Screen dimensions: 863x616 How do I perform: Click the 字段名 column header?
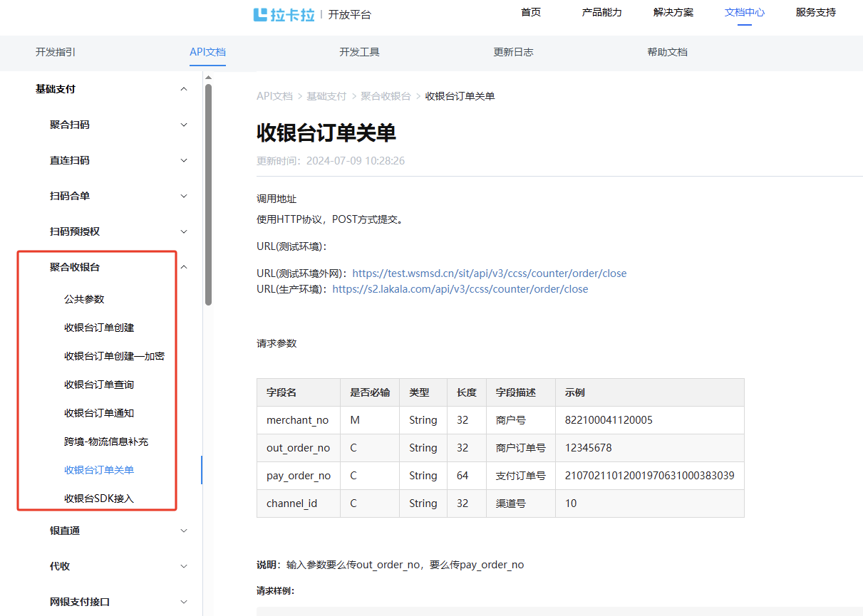[298, 392]
